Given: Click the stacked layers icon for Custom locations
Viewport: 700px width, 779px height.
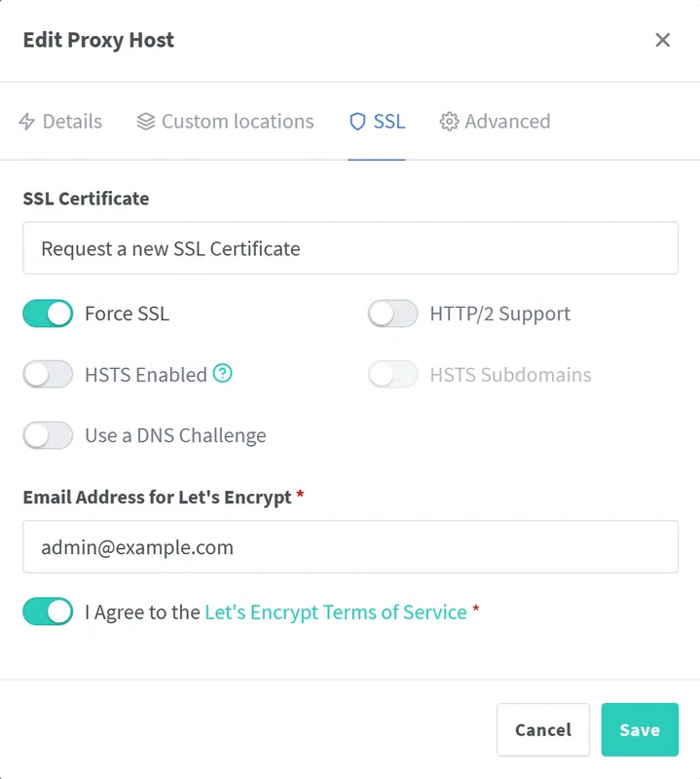Looking at the screenshot, I should [146, 122].
